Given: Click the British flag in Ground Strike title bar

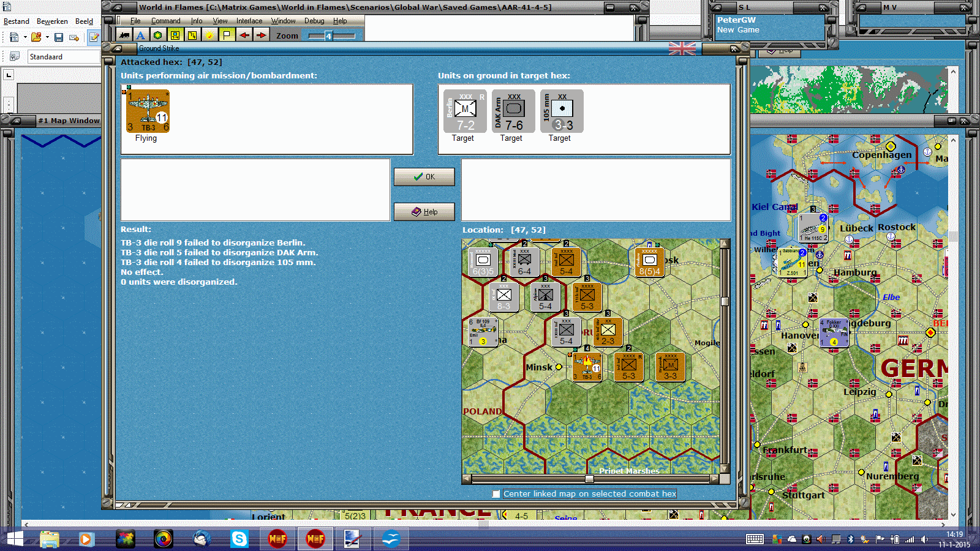Looking at the screenshot, I should click(x=682, y=48).
